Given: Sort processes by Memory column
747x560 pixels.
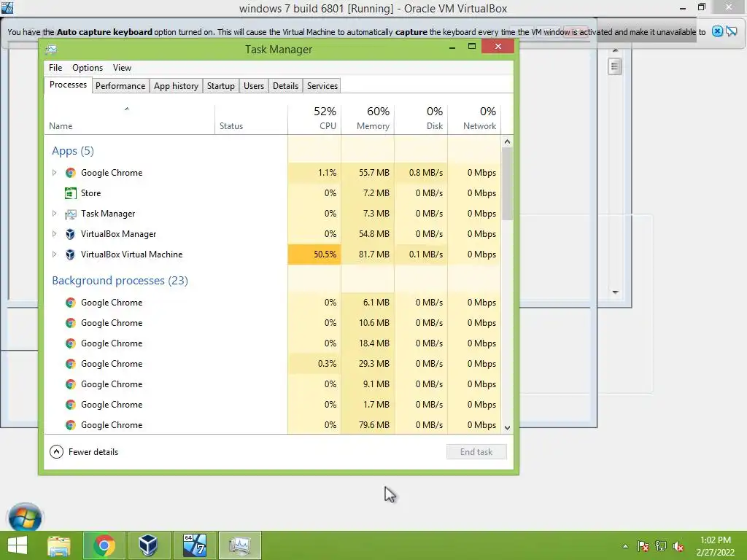Looking at the screenshot, I should pos(368,119).
